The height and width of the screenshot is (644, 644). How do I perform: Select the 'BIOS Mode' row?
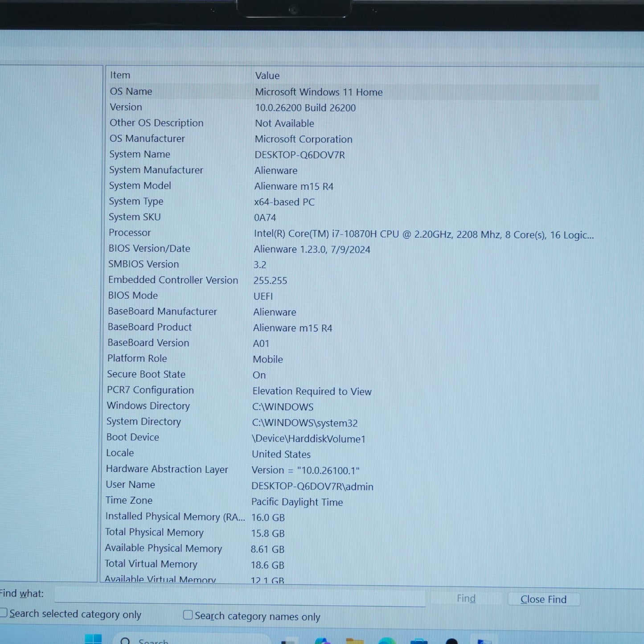[133, 295]
